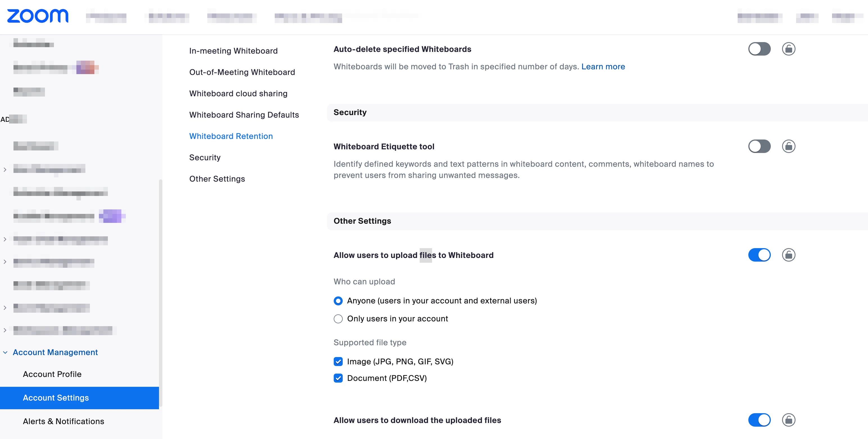
Task: Collapse the Account Management section
Action: [5, 353]
